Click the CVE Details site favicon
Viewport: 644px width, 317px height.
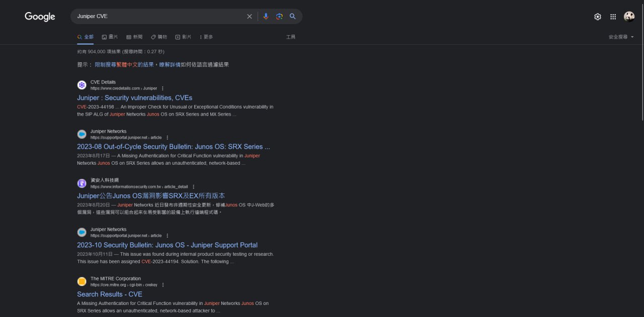pyautogui.click(x=82, y=85)
